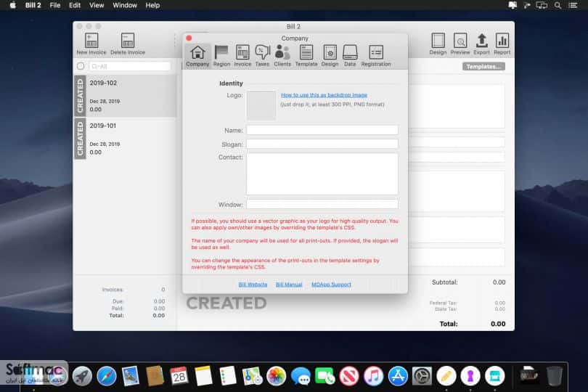Open Messages from the Dock
This screenshot has width=588, height=392.
coord(301,376)
